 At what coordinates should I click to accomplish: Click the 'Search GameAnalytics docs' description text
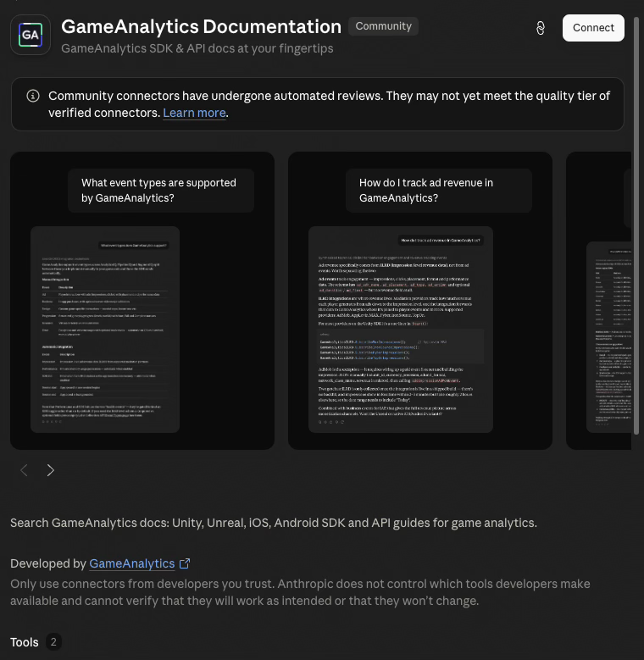[x=274, y=523]
